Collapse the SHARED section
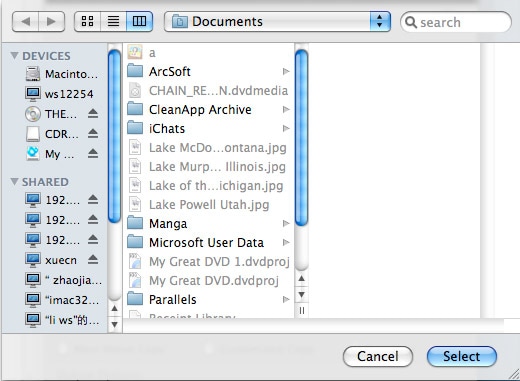 tap(14, 181)
